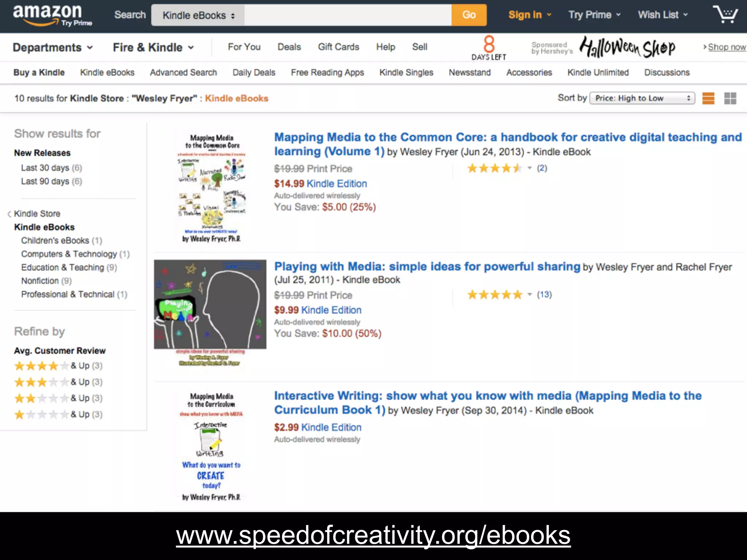Open the Kindle eBooks search category dropdown
The image size is (747, 560).
click(x=198, y=15)
